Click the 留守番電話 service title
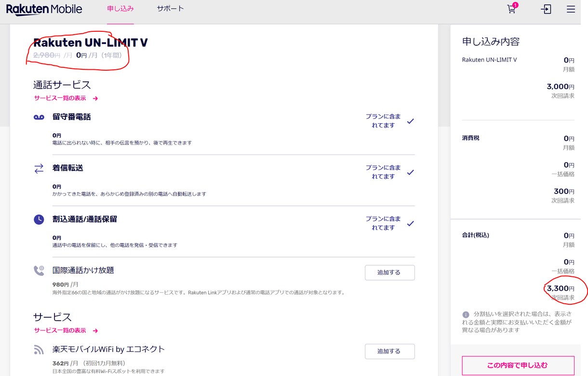588x376 pixels. click(71, 117)
